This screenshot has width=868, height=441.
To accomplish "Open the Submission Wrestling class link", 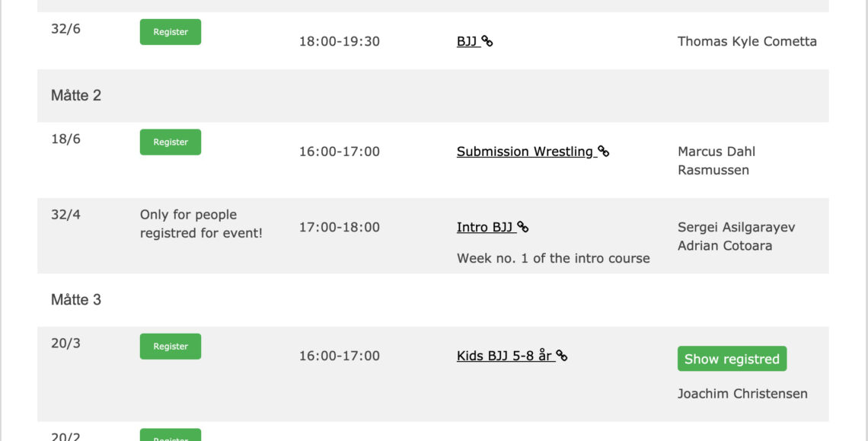I will [x=526, y=152].
